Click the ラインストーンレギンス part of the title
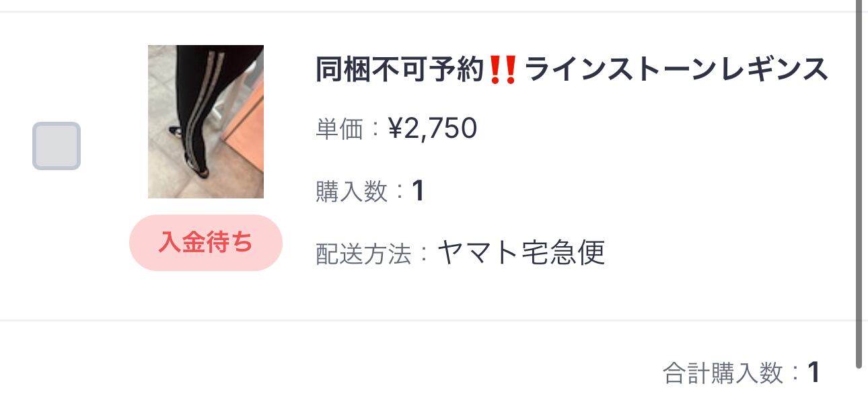This screenshot has height=415, width=868. pyautogui.click(x=676, y=70)
